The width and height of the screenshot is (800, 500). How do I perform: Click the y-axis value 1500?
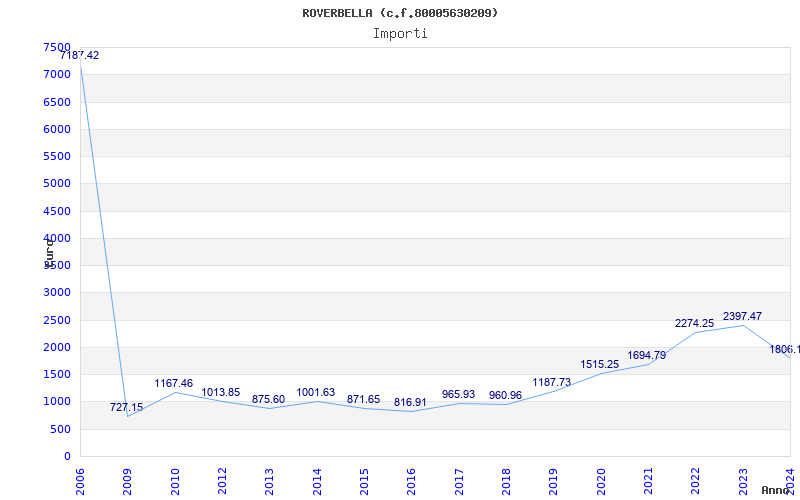57,374
